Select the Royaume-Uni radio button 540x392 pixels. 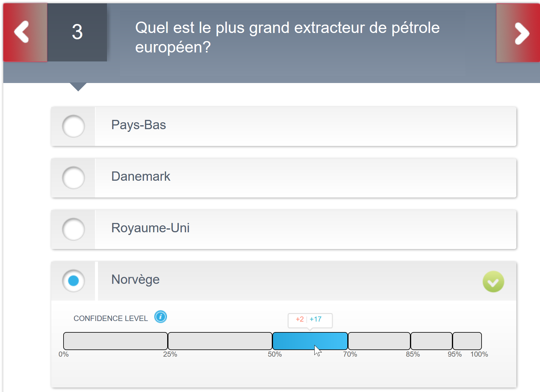[x=73, y=229]
